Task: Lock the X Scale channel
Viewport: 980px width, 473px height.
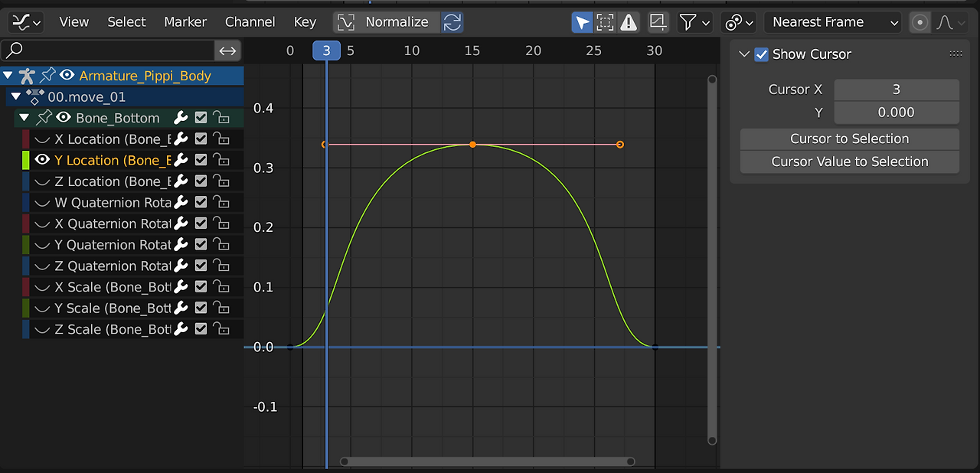Action: click(x=221, y=287)
